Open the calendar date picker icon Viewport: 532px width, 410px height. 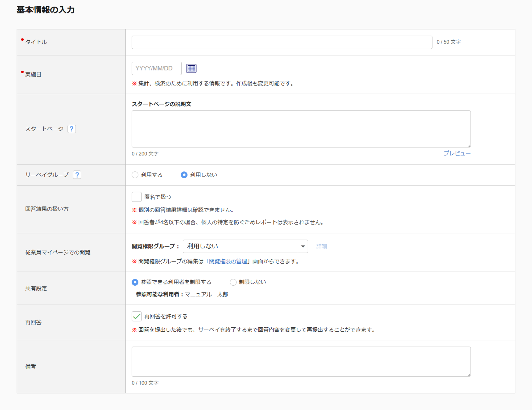tap(191, 68)
